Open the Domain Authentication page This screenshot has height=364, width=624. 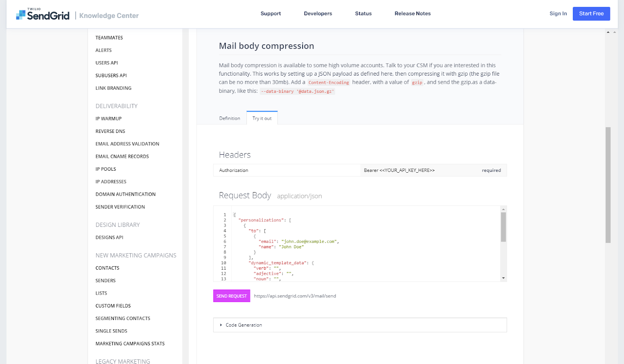[x=126, y=194]
